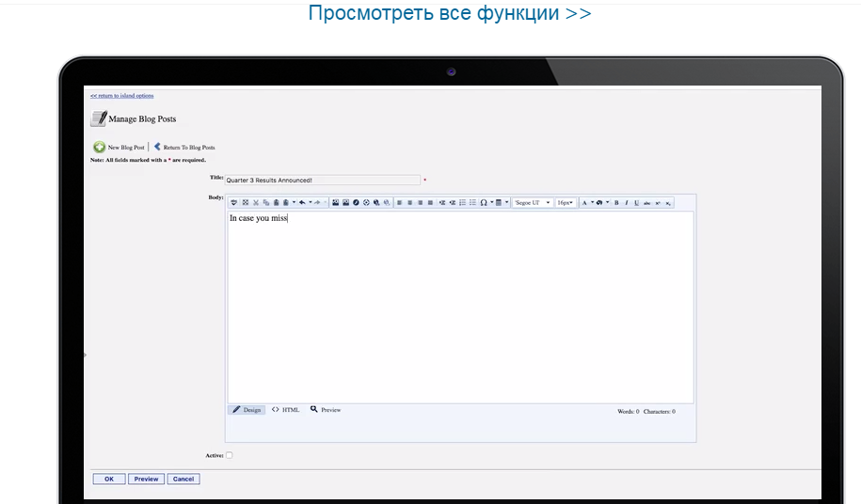Screen dimensions: 861x504
Task: Click the Cancel button
Action: point(183,479)
